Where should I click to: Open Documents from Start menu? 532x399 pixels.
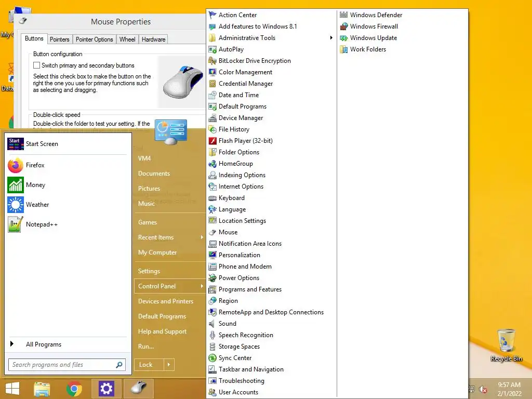coord(154,174)
